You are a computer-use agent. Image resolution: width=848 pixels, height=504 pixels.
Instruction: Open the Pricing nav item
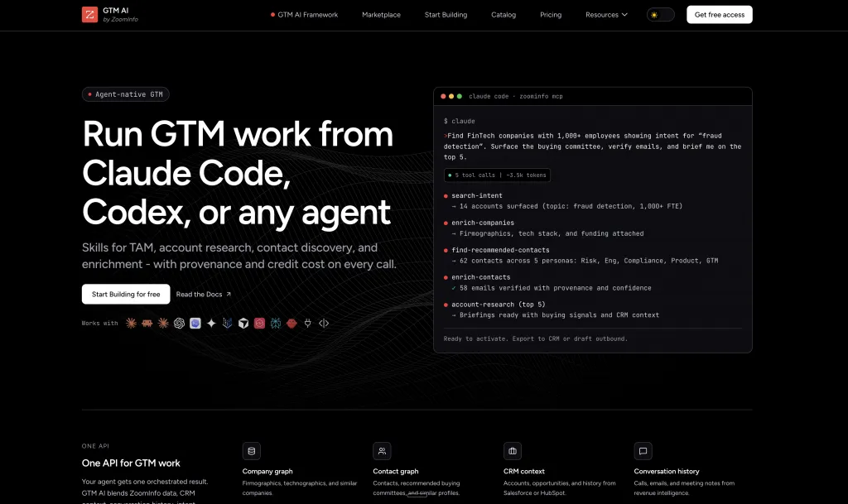coord(551,15)
